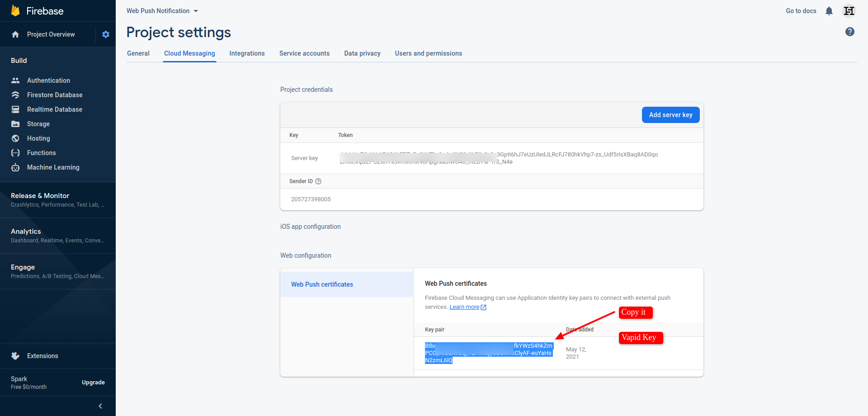This screenshot has height=416, width=868.
Task: Click the May 12, 2021 date cell
Action: click(576, 353)
